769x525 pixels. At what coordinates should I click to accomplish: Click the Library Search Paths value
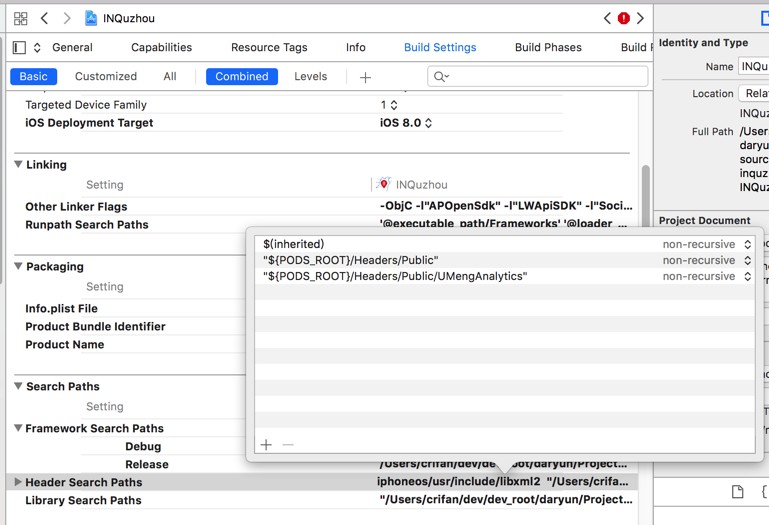point(506,499)
